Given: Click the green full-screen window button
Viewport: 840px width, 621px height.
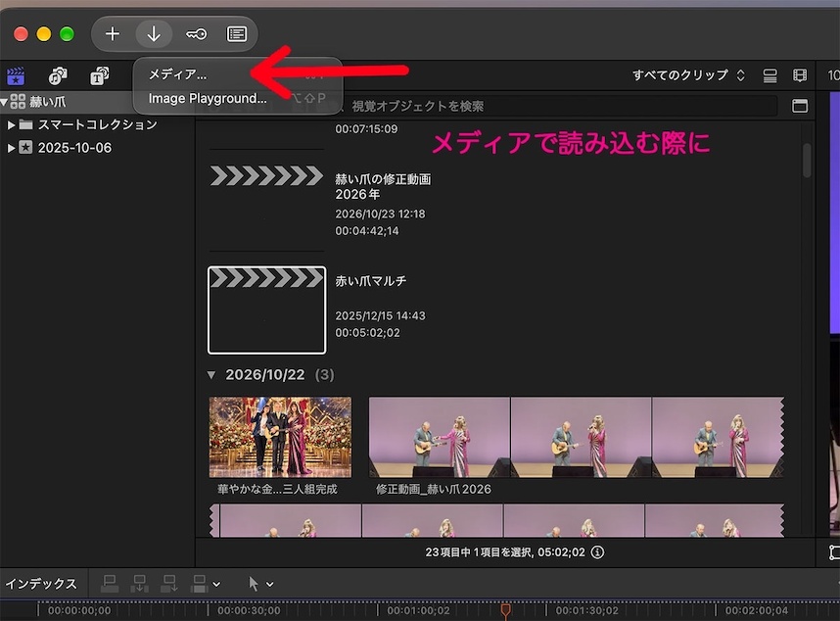Looking at the screenshot, I should tap(67, 34).
